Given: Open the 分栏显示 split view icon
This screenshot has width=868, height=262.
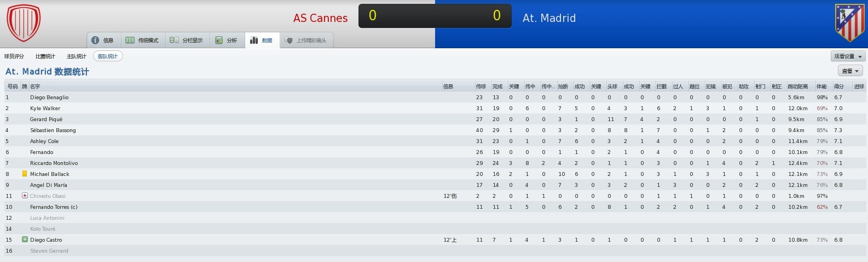Looking at the screenshot, I should (174, 40).
